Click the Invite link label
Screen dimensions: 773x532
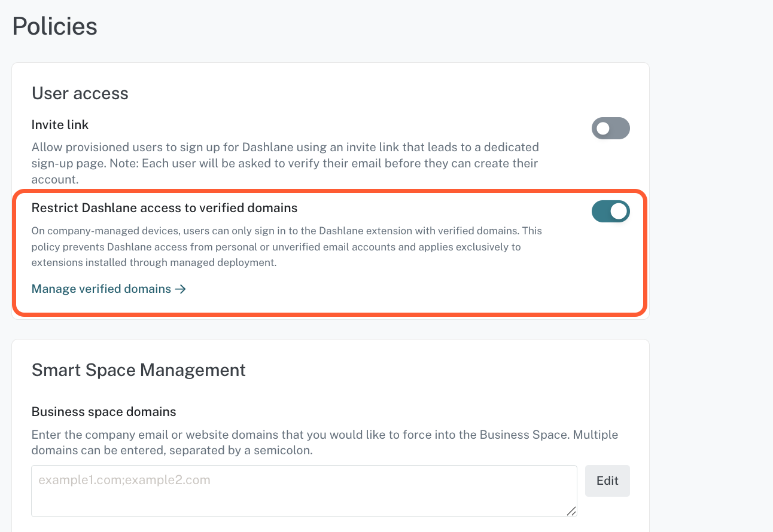(60, 125)
